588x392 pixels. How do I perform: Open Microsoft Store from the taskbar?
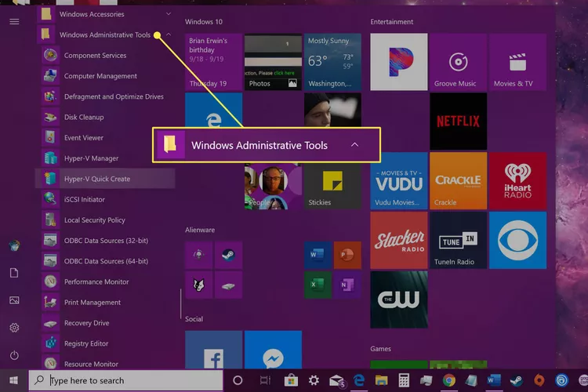pos(291,380)
